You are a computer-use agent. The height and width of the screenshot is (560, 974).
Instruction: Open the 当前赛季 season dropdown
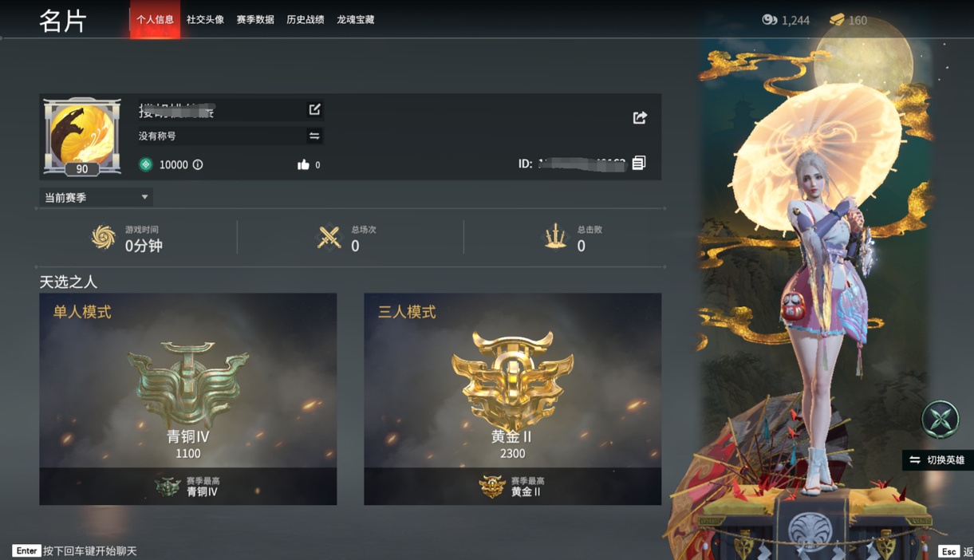pyautogui.click(x=96, y=197)
